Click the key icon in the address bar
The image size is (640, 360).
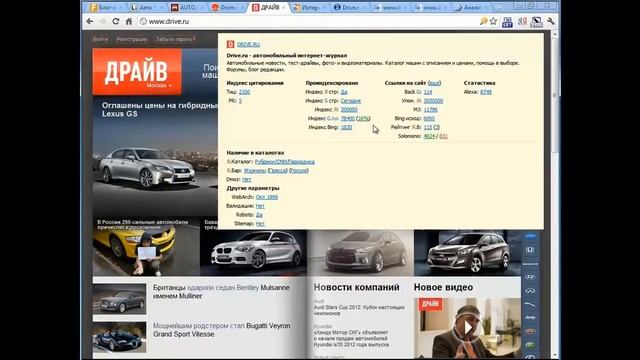coord(484,21)
